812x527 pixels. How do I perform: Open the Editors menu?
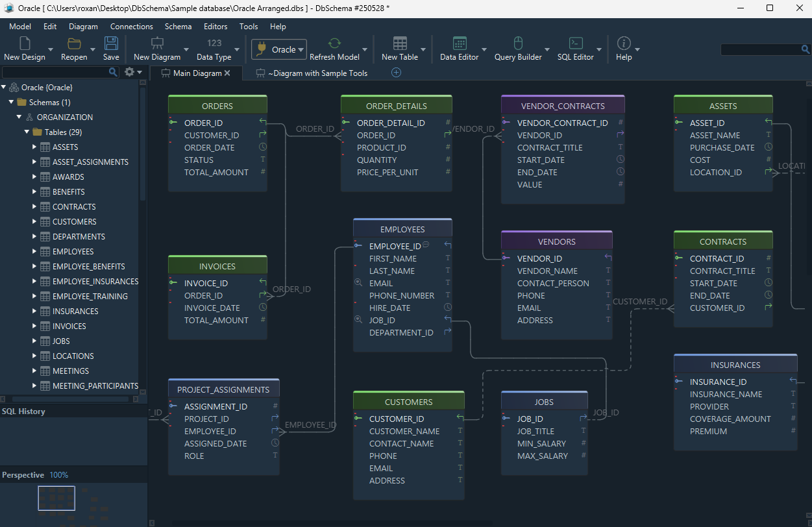click(215, 27)
